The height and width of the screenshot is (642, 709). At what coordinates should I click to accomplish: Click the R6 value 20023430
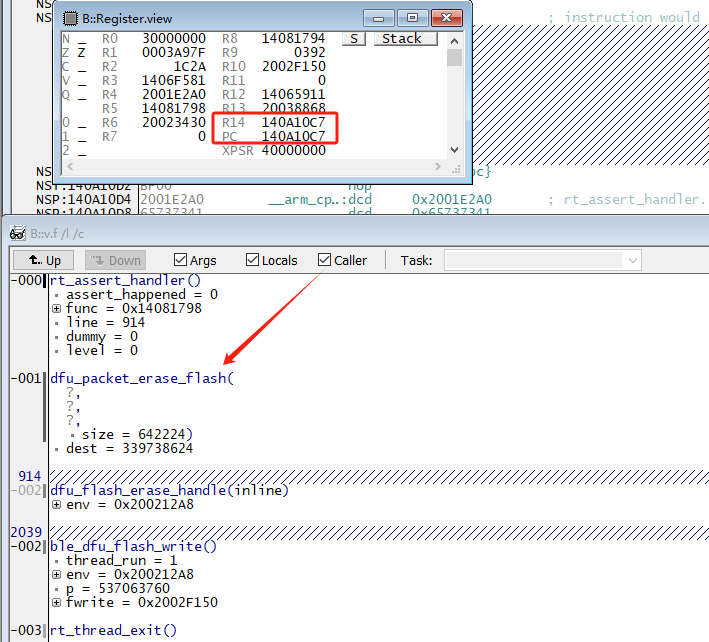(174, 122)
